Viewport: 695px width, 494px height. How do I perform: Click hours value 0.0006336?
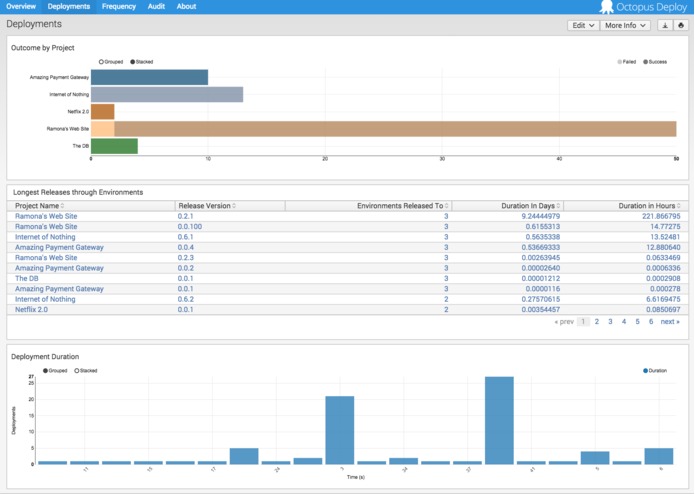pyautogui.click(x=663, y=268)
